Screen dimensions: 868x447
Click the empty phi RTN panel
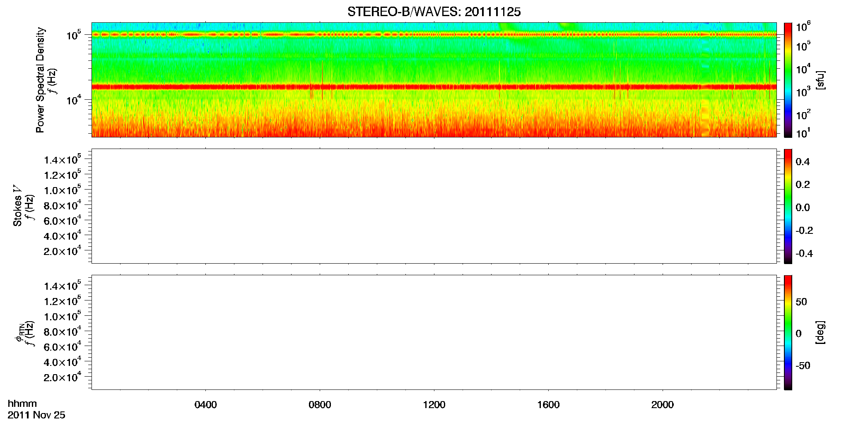click(434, 332)
